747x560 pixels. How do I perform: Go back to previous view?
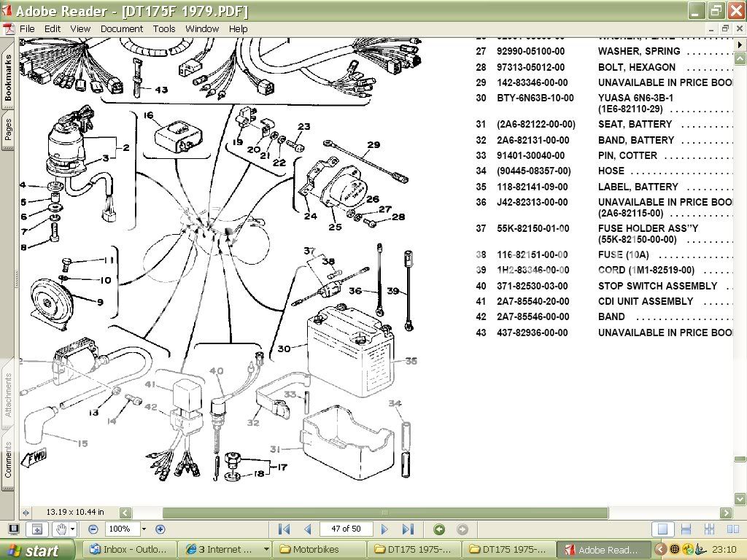click(439, 529)
